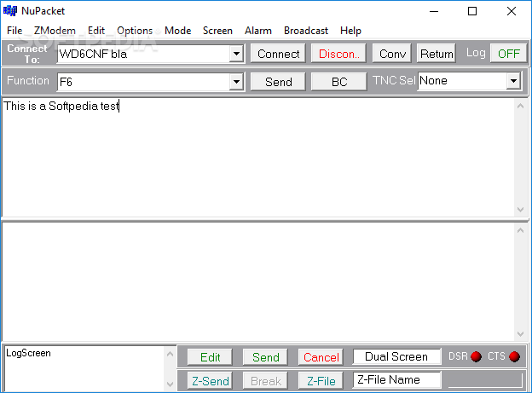Click the upper text pane scroll down arrow
Image resolution: width=532 pixels, height=393 pixels.
(520, 210)
